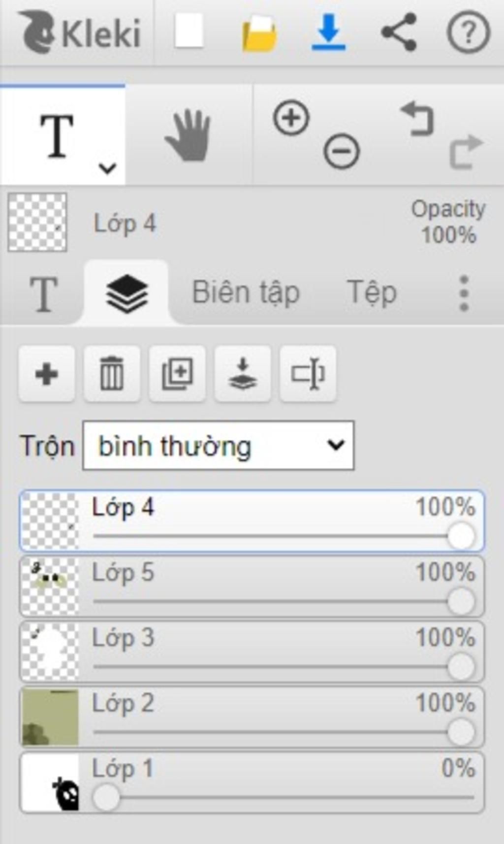504x844 pixels.
Task: Open the Trộn blend mode dropdown
Action: click(x=218, y=445)
